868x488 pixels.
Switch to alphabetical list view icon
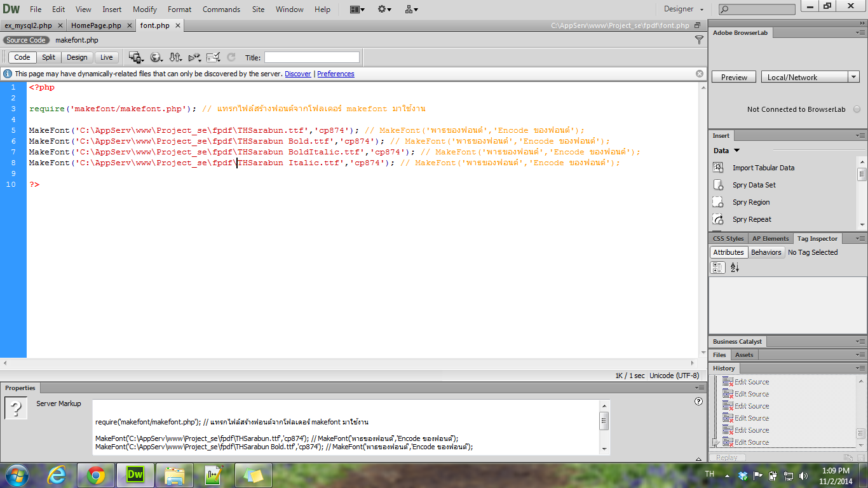pyautogui.click(x=735, y=268)
